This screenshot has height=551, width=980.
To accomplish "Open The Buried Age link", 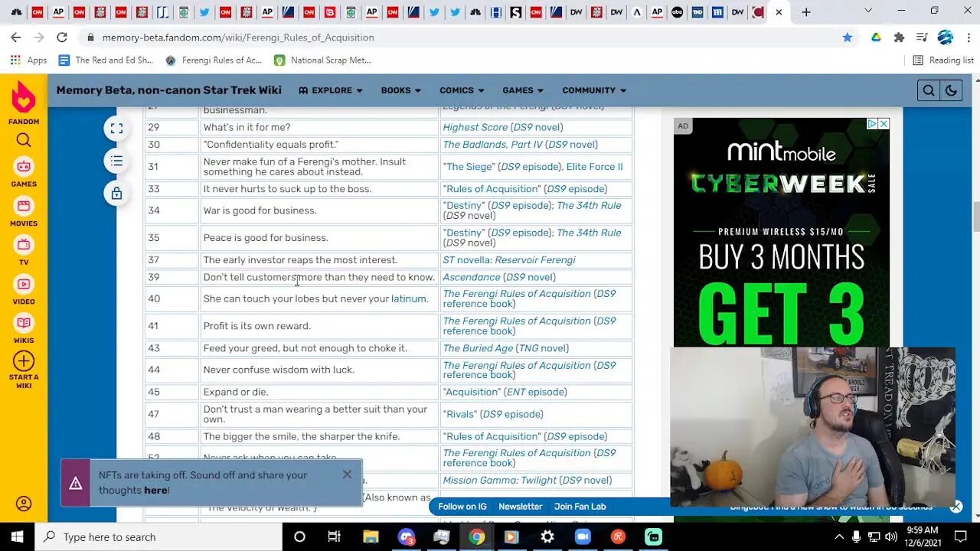I will [x=478, y=348].
